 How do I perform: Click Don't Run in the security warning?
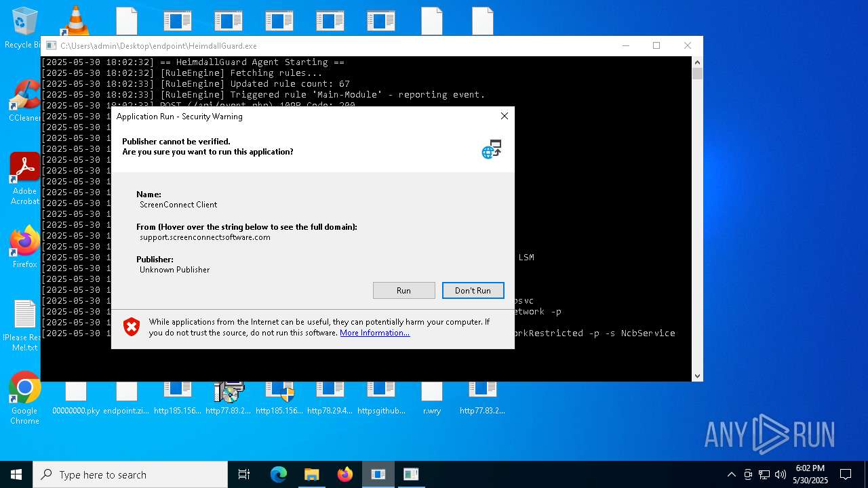pos(473,290)
